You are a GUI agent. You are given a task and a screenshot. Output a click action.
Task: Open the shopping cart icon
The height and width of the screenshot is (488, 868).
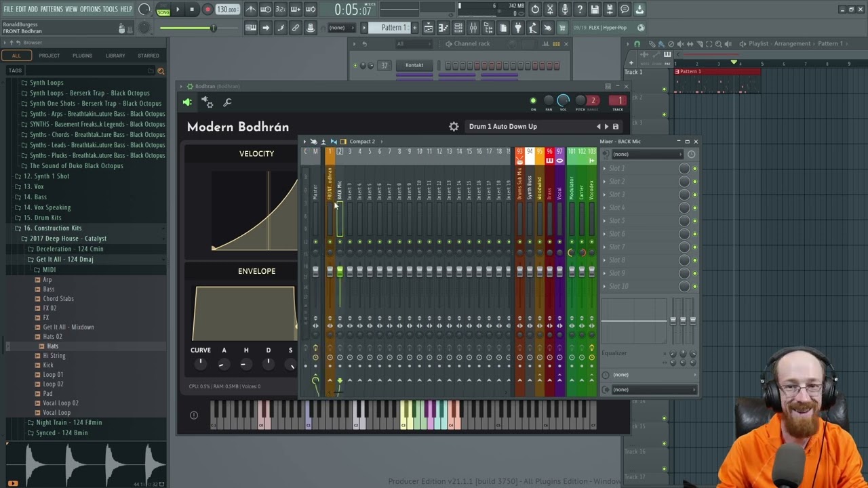[x=562, y=28]
